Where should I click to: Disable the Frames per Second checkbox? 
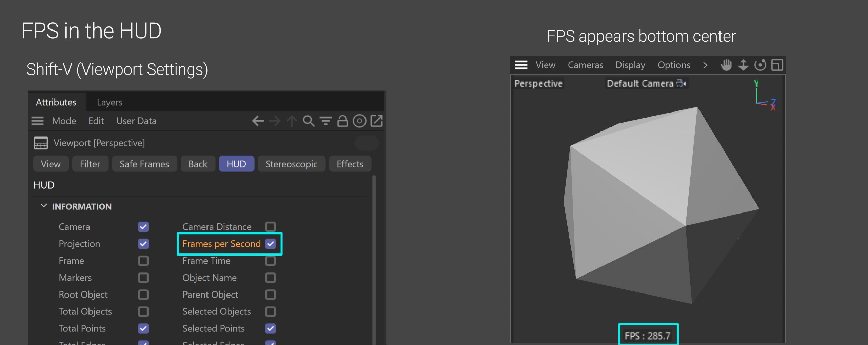(x=271, y=244)
